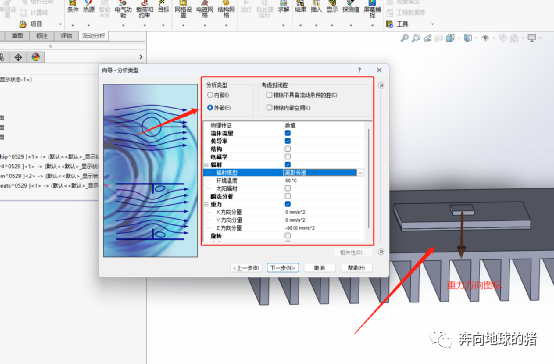The image size is (554, 364).
Task: Open the 目标 goals tool
Action: point(163,6)
